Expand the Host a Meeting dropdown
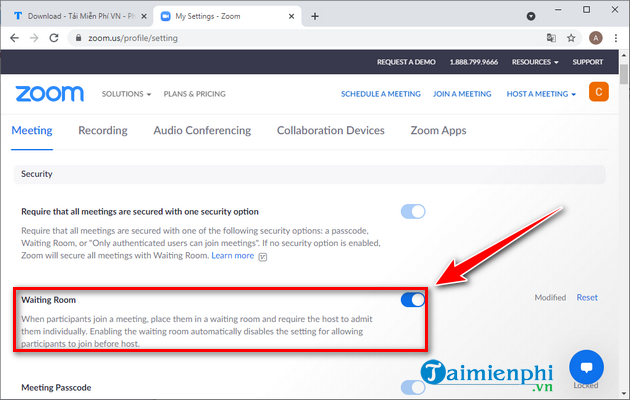Screen dimensions: 630x400 pos(541,94)
